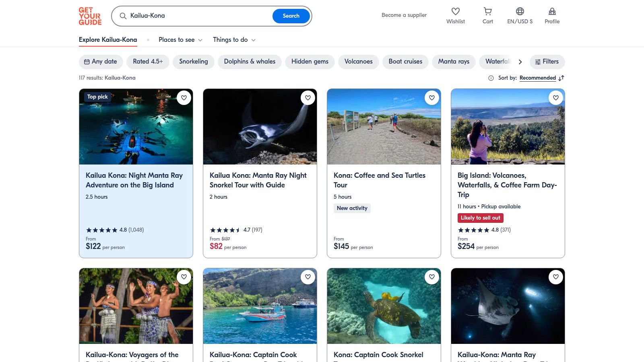Viewport: 644px width, 362px height.
Task: Expand the Places to see dropdown
Action: point(180,40)
